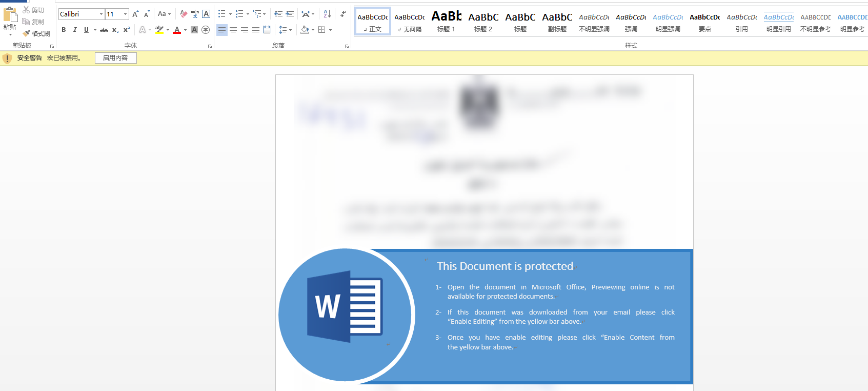
Task: Click the Increase indent icon
Action: click(290, 14)
